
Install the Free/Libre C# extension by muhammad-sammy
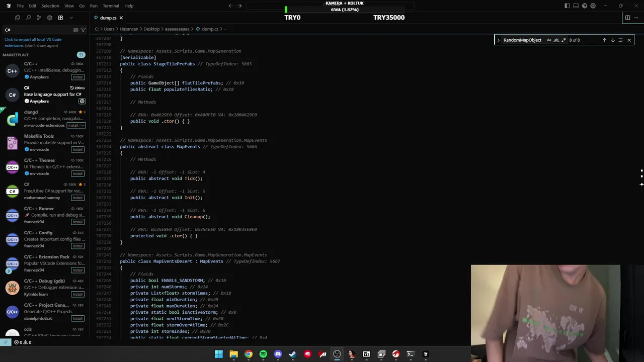click(77, 198)
